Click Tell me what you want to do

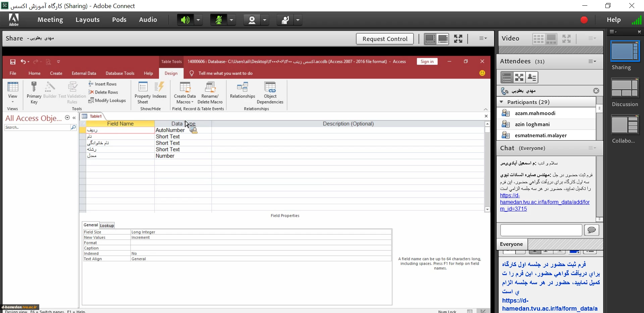point(225,73)
